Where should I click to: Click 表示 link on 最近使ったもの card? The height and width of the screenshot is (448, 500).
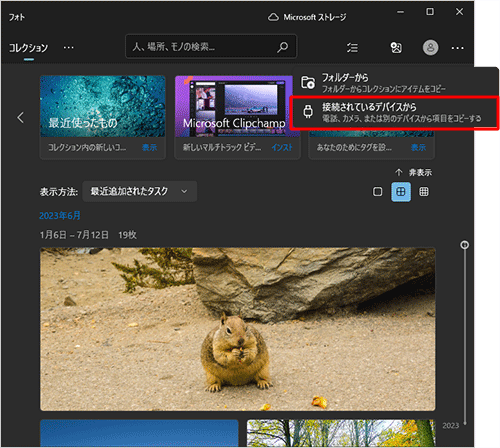tap(149, 147)
